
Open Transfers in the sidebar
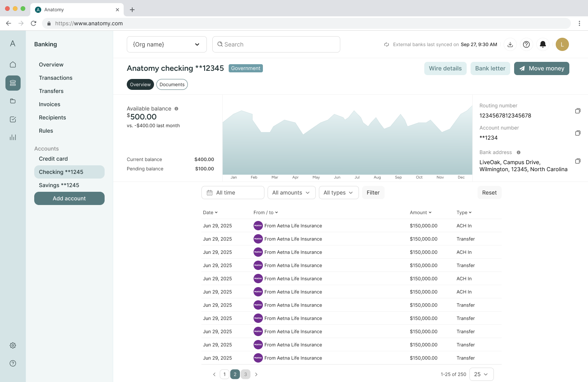(51, 91)
